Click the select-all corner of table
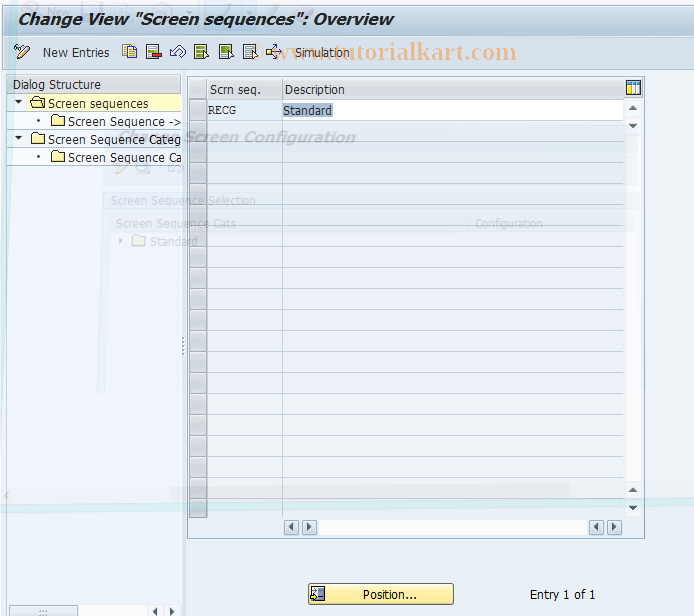The height and width of the screenshot is (616, 694). [198, 89]
